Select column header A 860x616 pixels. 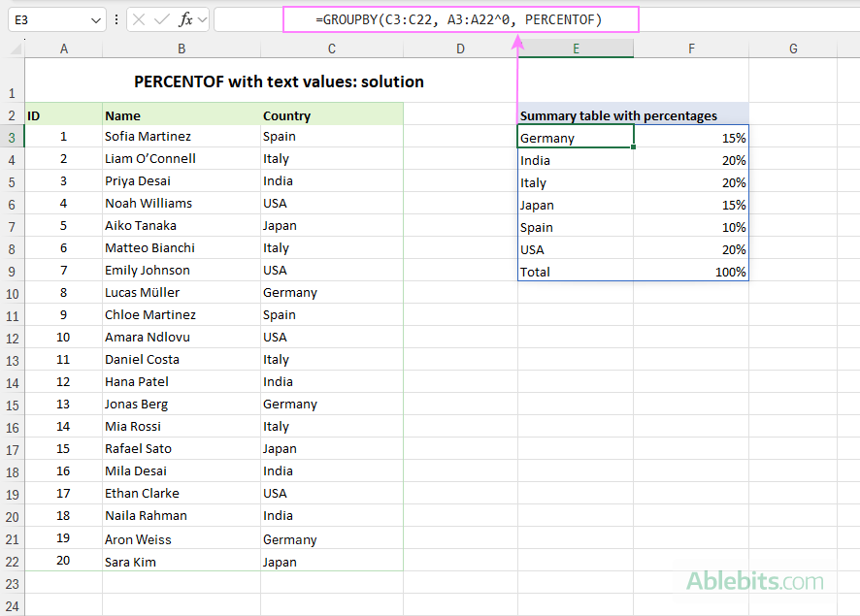[63, 48]
